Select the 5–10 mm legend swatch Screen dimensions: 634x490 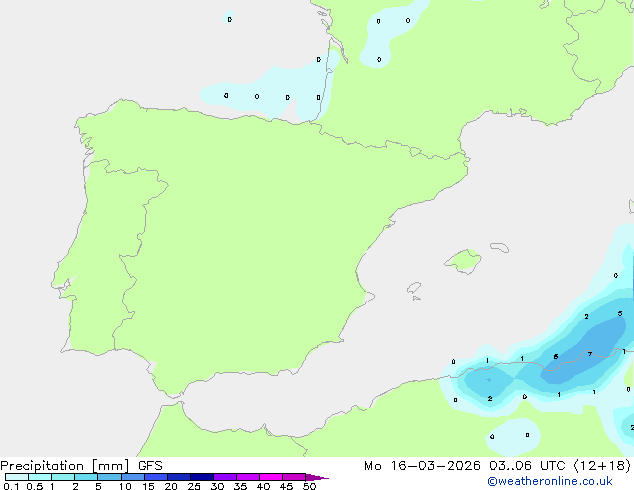(109, 477)
